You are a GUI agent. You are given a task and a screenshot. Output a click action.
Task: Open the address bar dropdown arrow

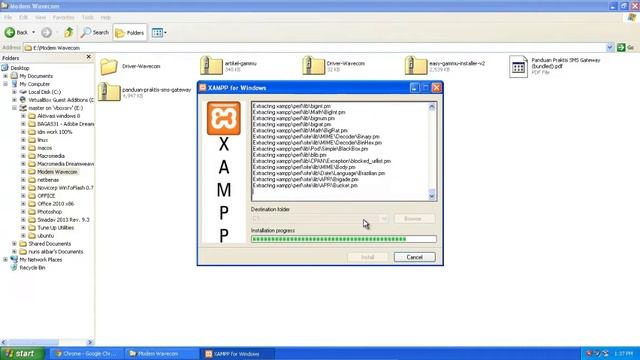coord(610,48)
